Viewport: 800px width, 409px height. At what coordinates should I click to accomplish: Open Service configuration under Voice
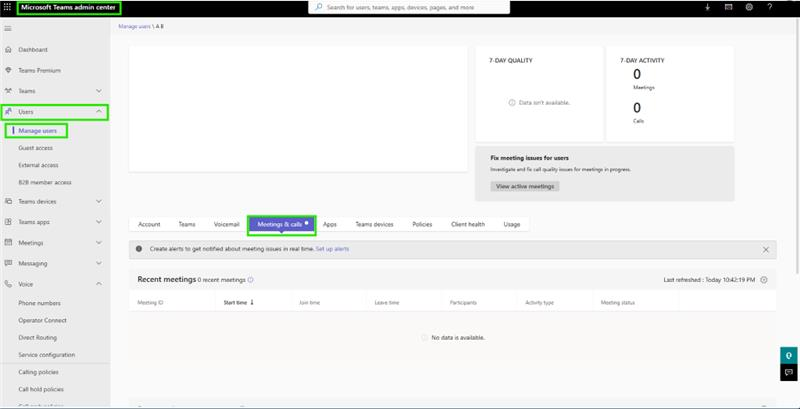[46, 355]
